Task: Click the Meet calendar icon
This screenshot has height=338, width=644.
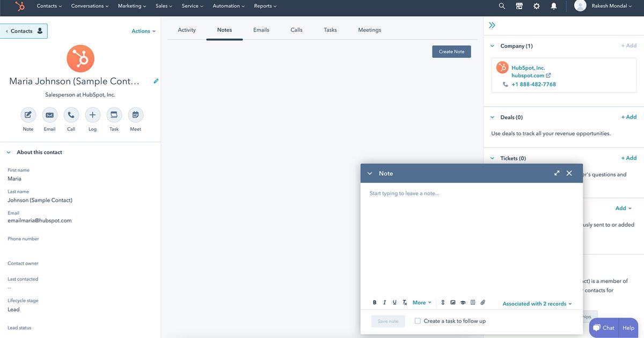Action: (135, 115)
